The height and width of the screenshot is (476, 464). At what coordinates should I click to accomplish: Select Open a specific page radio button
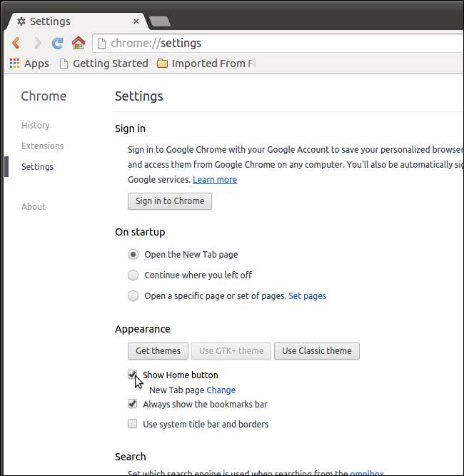coord(133,296)
